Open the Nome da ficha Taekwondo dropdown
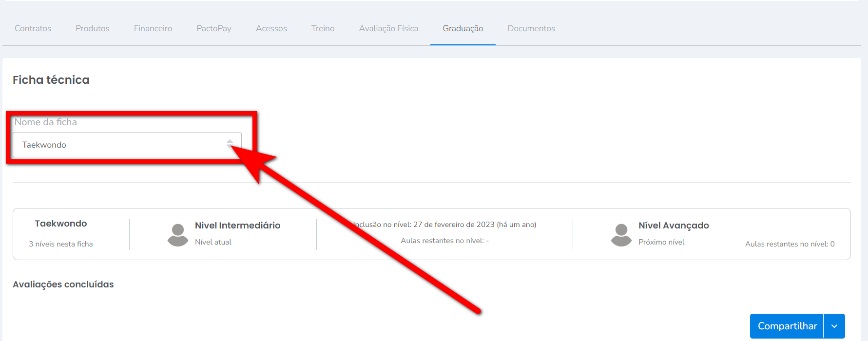 pos(127,145)
